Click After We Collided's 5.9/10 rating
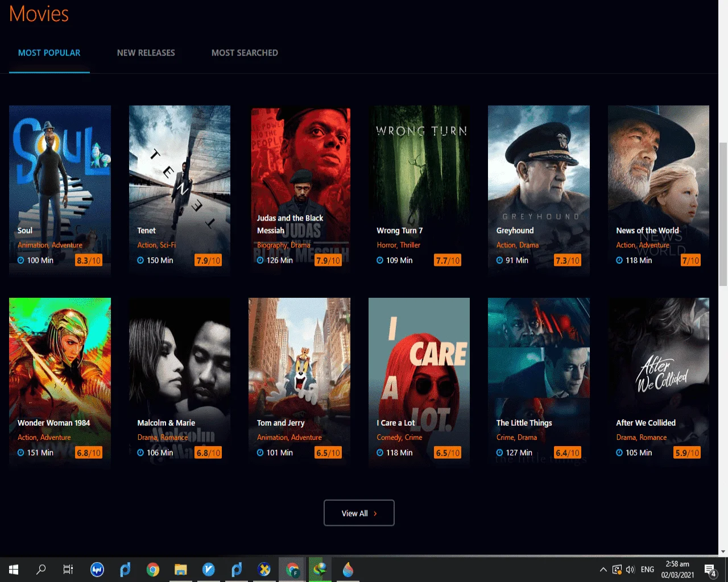Screen dimensions: 728x582 click(687, 453)
